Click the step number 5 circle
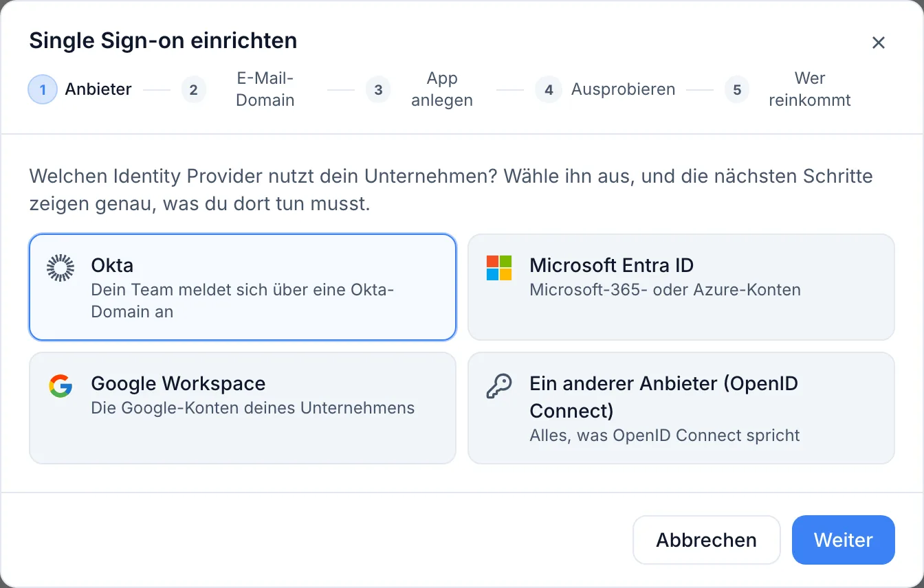The width and height of the screenshot is (924, 588). [737, 89]
